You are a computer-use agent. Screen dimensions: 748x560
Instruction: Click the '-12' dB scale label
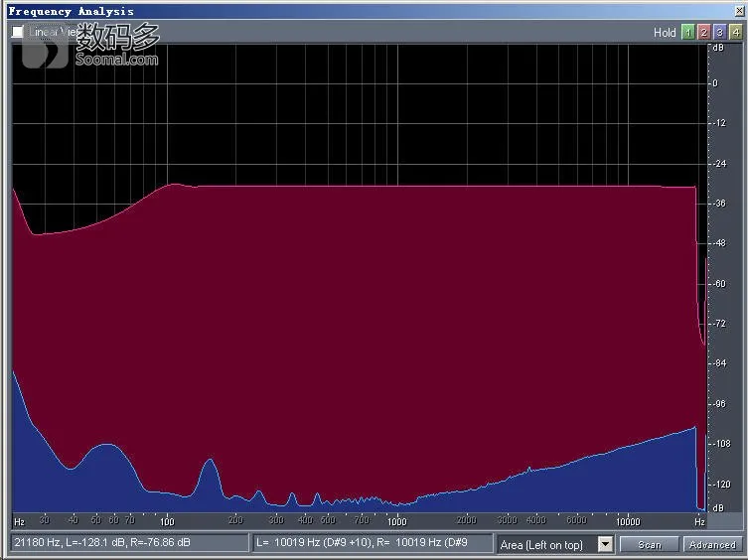point(720,123)
